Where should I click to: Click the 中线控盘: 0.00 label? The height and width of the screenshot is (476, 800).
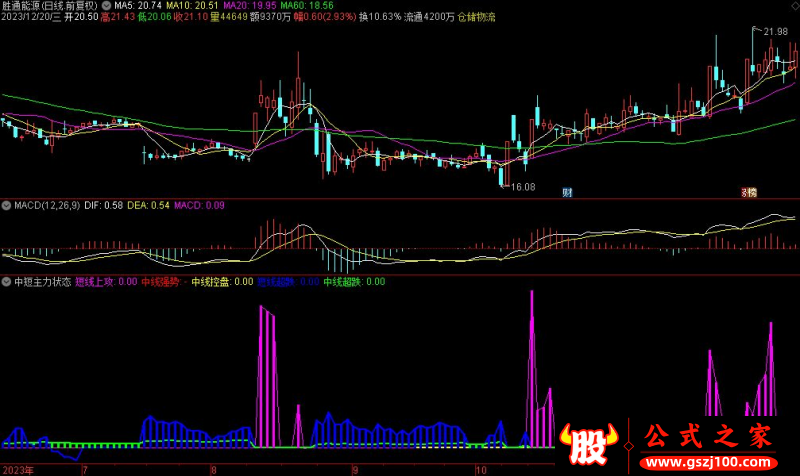[222, 282]
